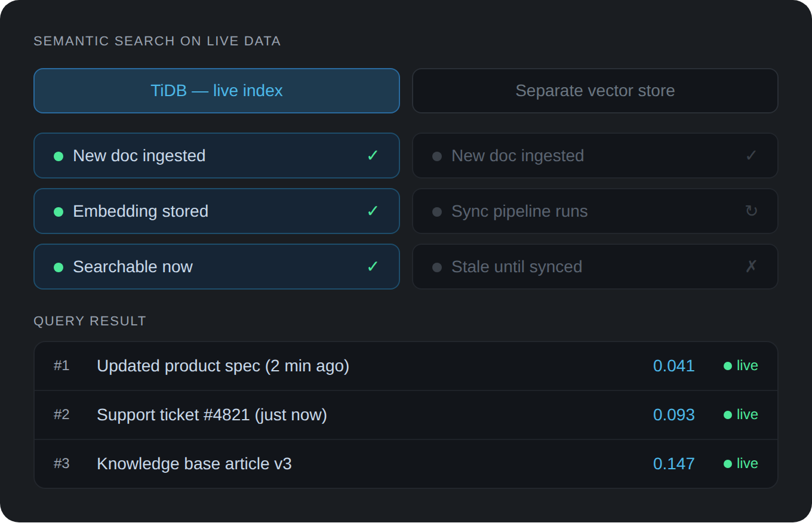Click live badge on Updated product spec row

741,366
